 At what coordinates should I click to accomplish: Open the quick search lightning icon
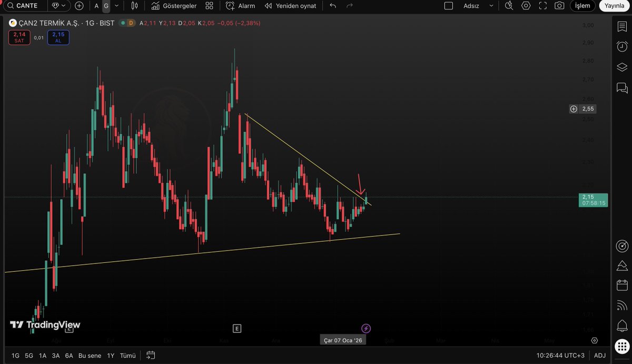pos(509,6)
